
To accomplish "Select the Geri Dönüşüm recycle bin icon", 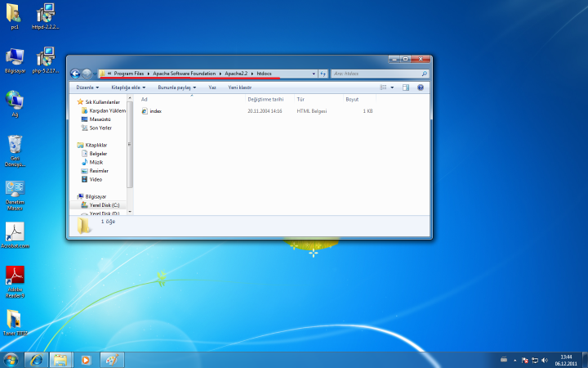I will pos(15,146).
